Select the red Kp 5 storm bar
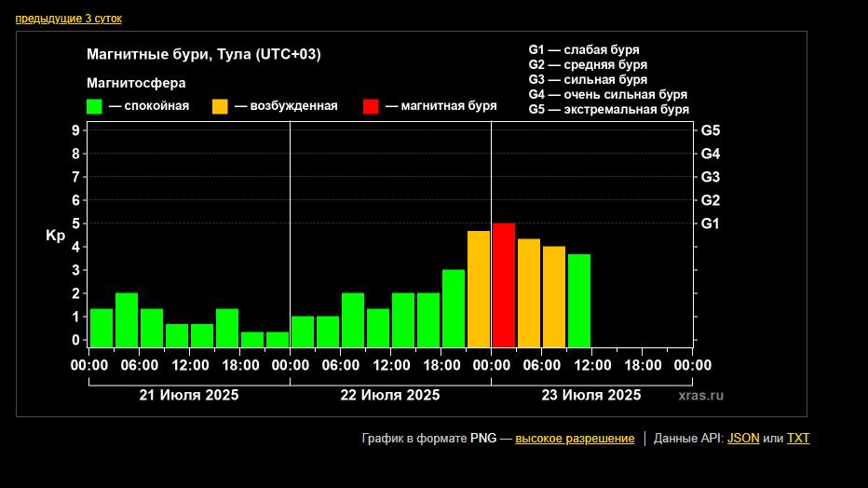Viewport: 868px width, 488px height. 503,285
